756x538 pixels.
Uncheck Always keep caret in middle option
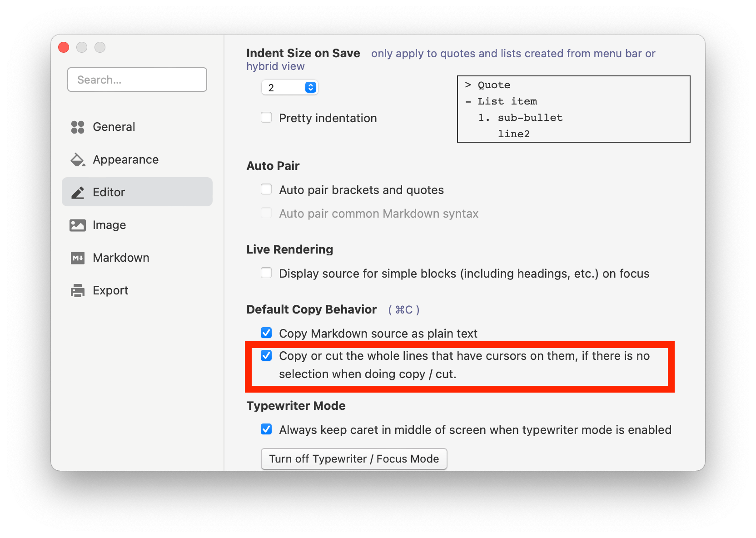click(266, 429)
